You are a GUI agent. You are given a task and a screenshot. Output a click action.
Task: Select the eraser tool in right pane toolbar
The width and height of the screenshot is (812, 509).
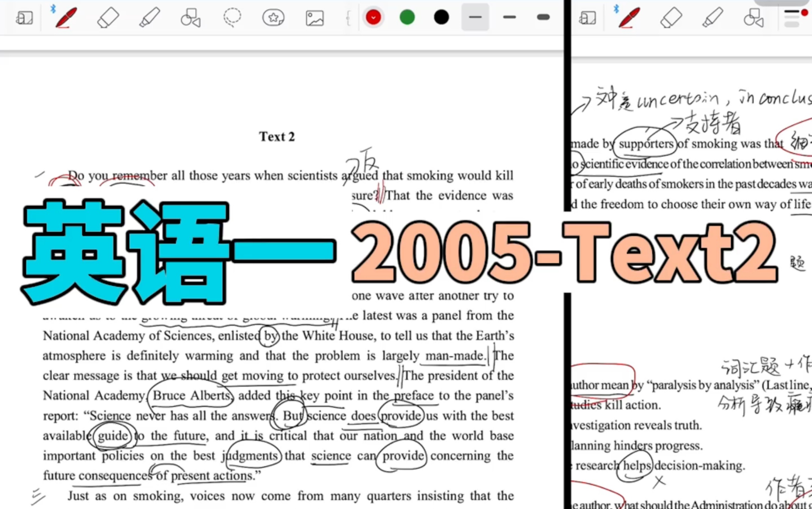point(671,17)
